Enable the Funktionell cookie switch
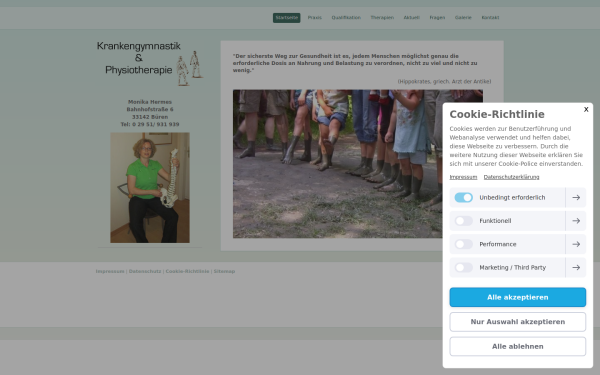This screenshot has width=600, height=375. pyautogui.click(x=463, y=221)
